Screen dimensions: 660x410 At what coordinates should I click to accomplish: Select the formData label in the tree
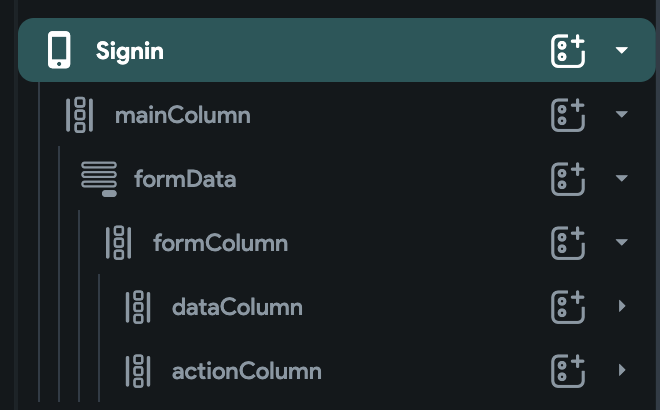click(x=185, y=179)
